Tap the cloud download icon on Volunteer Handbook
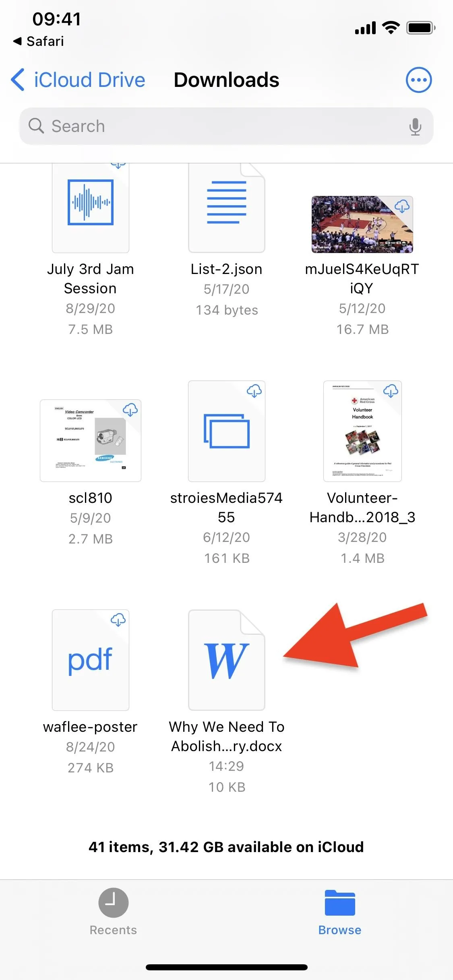453x980 pixels. point(391,391)
